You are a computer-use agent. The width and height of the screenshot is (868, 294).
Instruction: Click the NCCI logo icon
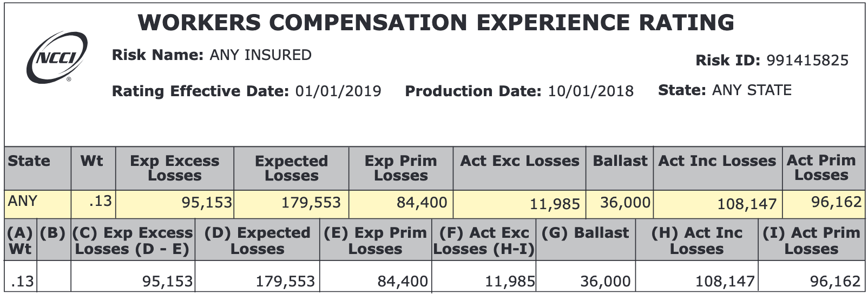click(x=57, y=57)
